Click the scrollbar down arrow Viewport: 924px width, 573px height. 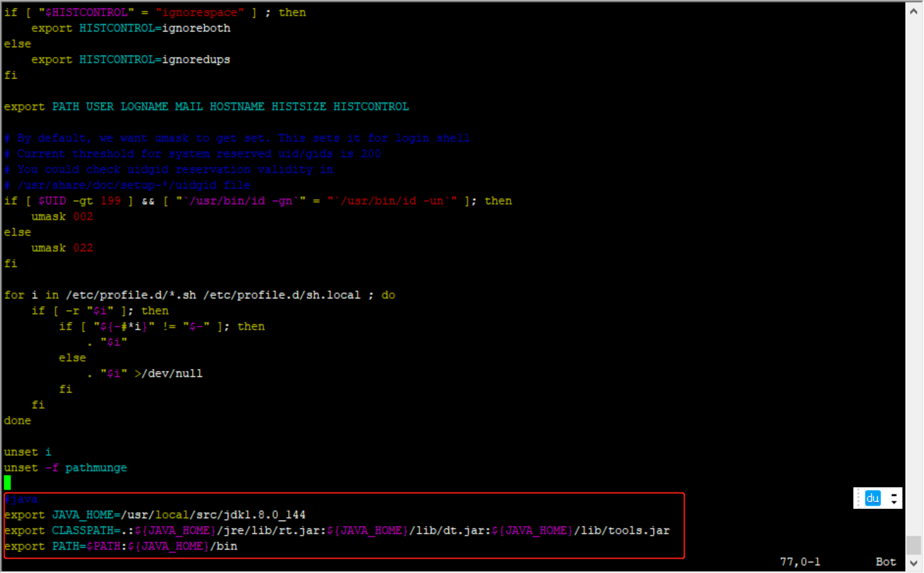[x=914, y=563]
